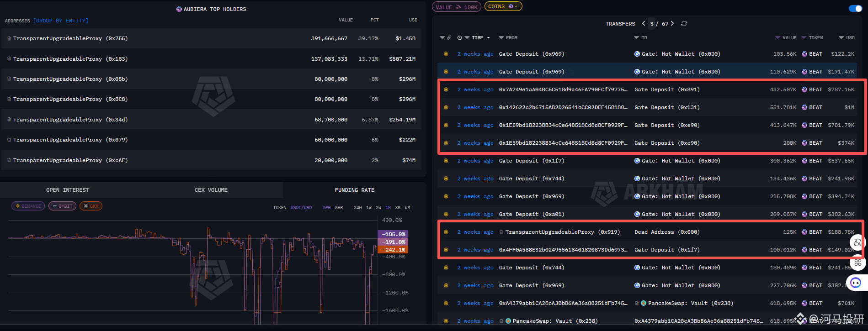
Task: Click the Audiera token logo in top holders title
Action: tap(179, 9)
